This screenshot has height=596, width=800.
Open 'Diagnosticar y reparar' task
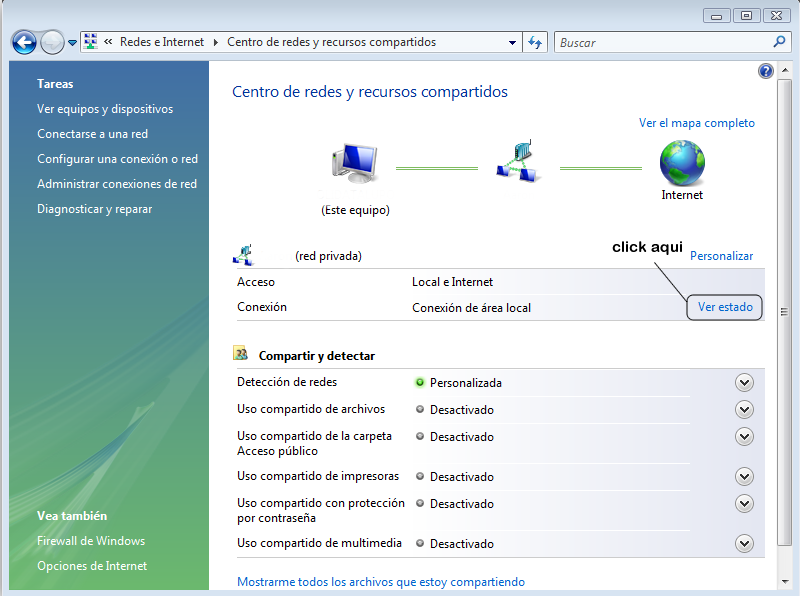click(x=94, y=209)
